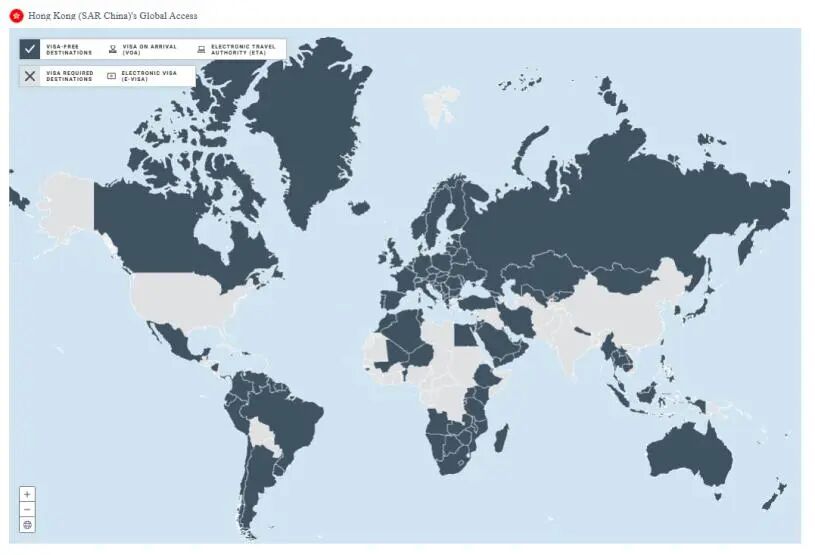The width and height of the screenshot is (815, 555).
Task: Click the Visa on Arrival (VOA) icon
Action: (x=113, y=49)
